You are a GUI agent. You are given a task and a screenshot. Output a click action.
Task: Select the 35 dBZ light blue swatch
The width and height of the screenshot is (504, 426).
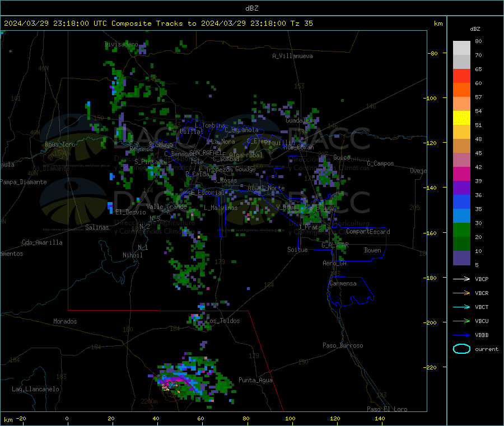pyautogui.click(x=461, y=216)
